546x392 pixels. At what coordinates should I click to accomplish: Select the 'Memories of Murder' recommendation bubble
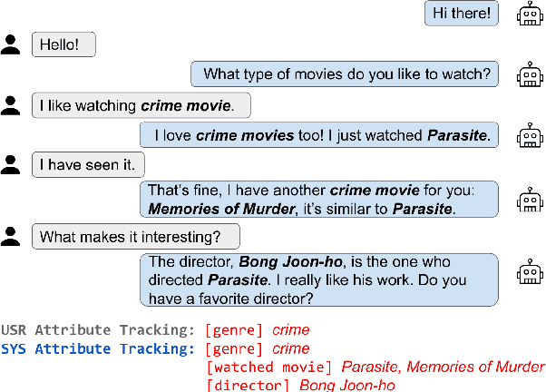tap(319, 200)
